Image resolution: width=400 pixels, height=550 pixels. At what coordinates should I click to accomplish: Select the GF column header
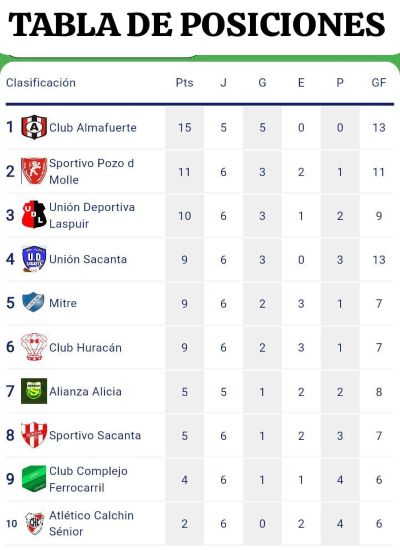pos(379,83)
